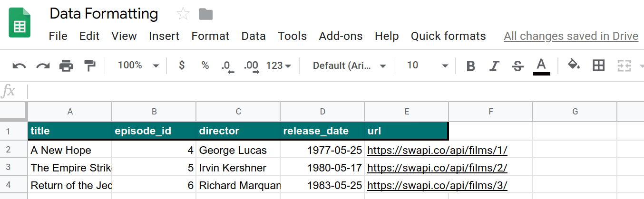Screen dimensions: 644x199
Task: Toggle strikethrough formatting
Action: tap(518, 66)
